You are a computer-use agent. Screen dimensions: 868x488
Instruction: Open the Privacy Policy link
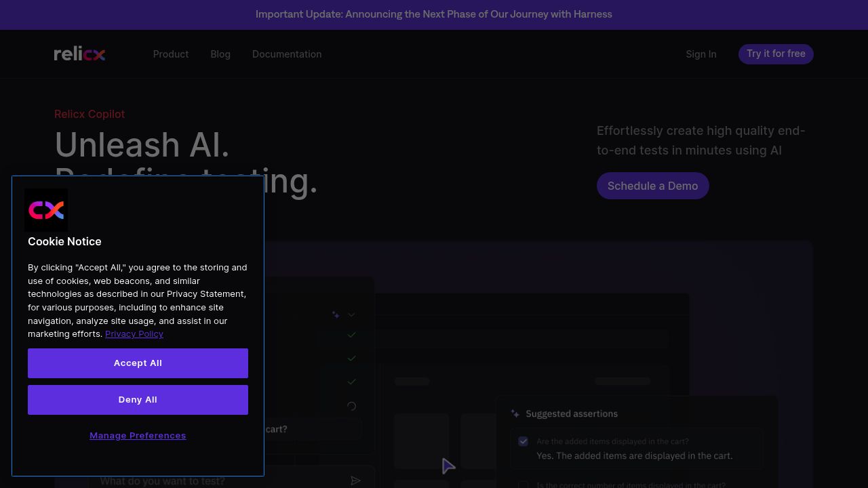click(x=134, y=333)
